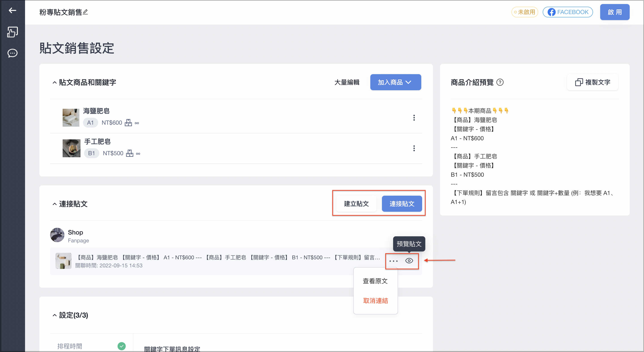
Task: Click the green check beside 排程時間
Action: (x=121, y=346)
